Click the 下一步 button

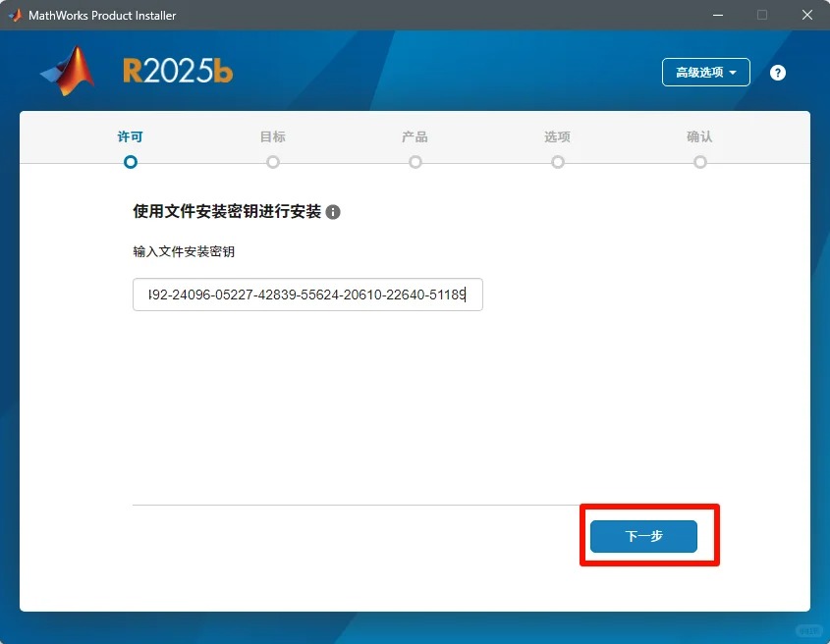(643, 536)
